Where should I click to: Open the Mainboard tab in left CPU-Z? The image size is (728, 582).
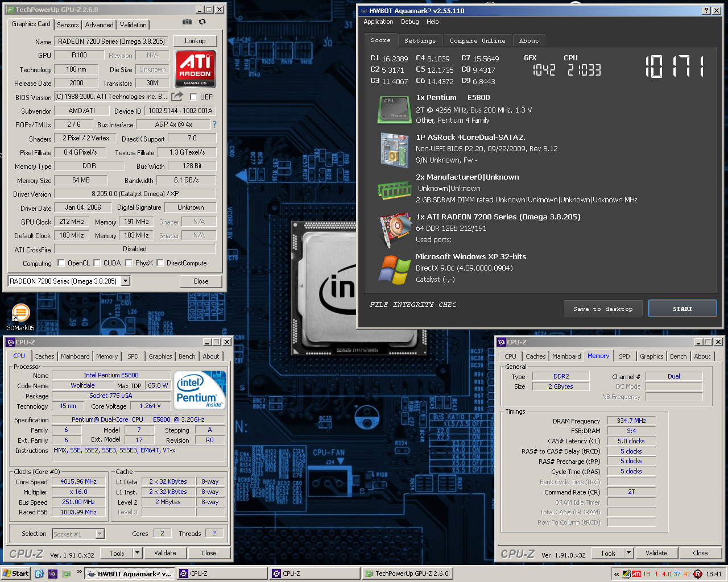coord(75,356)
